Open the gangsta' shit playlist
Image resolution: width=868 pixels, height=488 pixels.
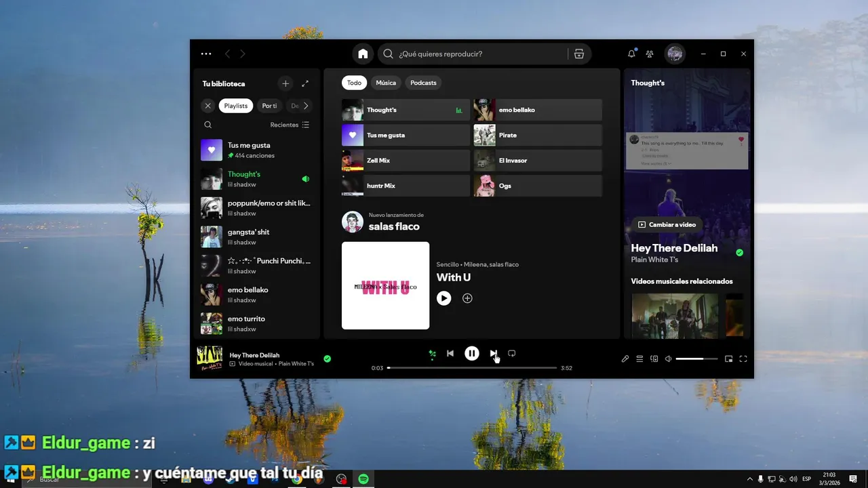pyautogui.click(x=256, y=237)
